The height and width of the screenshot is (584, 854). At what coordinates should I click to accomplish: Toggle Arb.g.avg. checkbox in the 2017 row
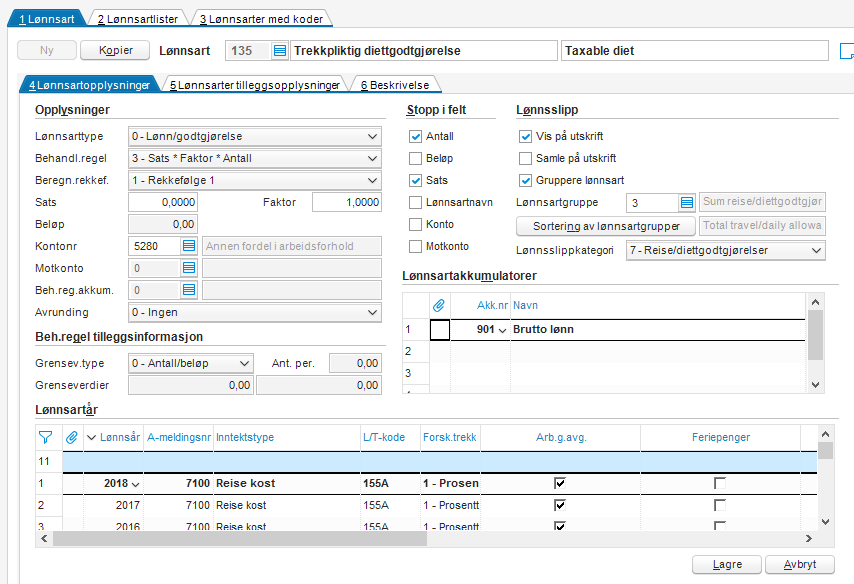[x=560, y=505]
